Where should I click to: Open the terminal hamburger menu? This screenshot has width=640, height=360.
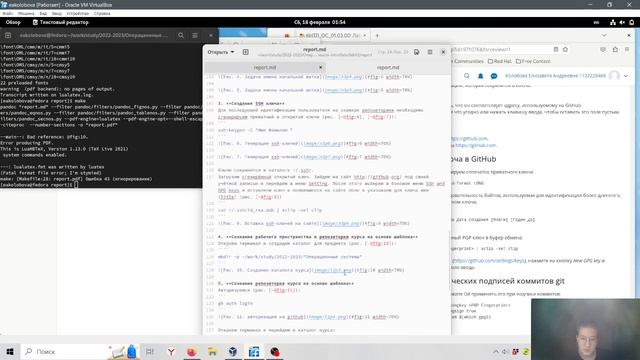(x=195, y=36)
